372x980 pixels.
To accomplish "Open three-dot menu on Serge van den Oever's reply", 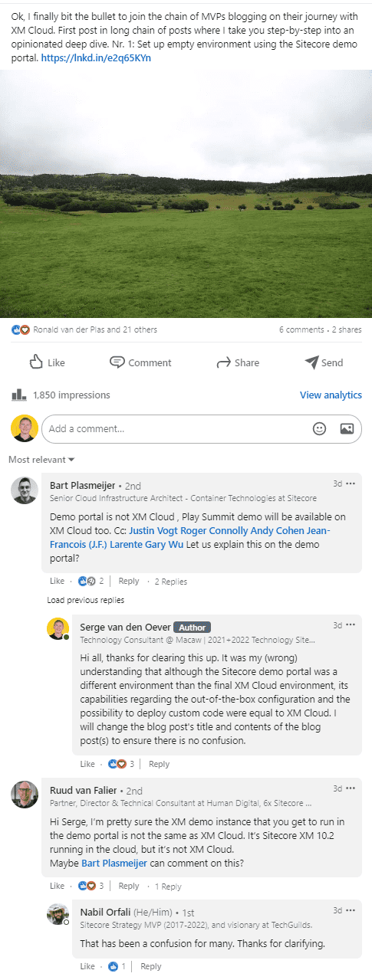I will click(351, 626).
